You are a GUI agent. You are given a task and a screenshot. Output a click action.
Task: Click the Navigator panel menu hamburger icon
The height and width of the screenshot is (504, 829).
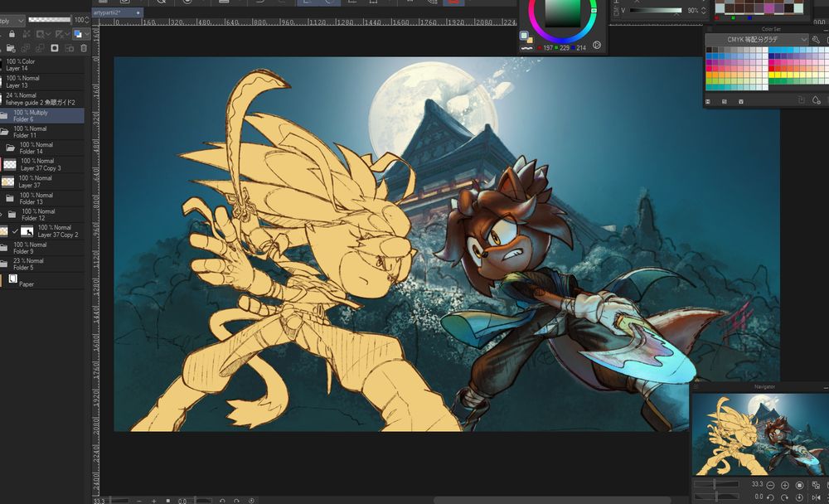pos(696,387)
